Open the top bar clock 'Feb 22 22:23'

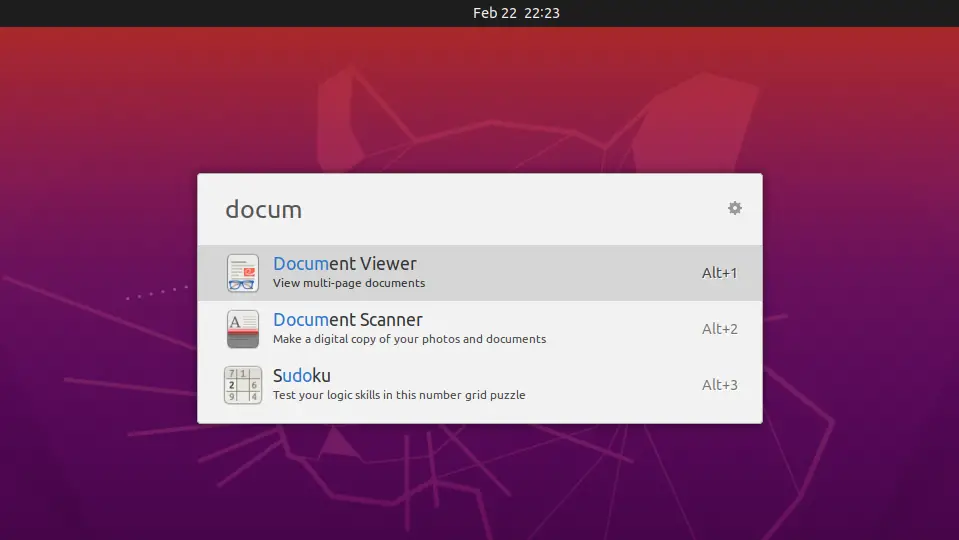[516, 13]
